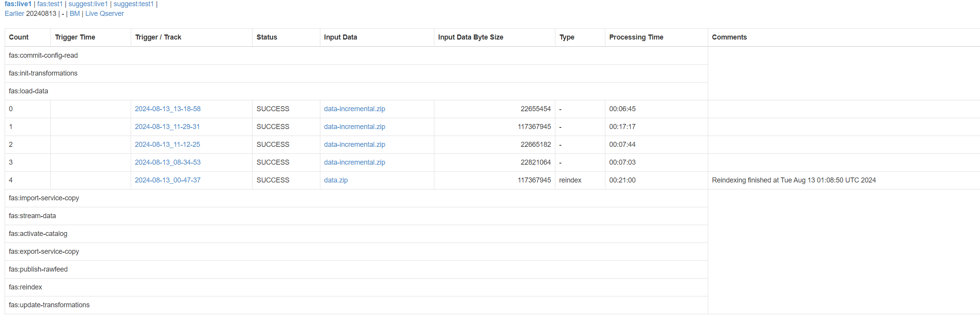The width and height of the screenshot is (980, 327).
Task: Select the fas:reindex row
Action: pos(356,287)
